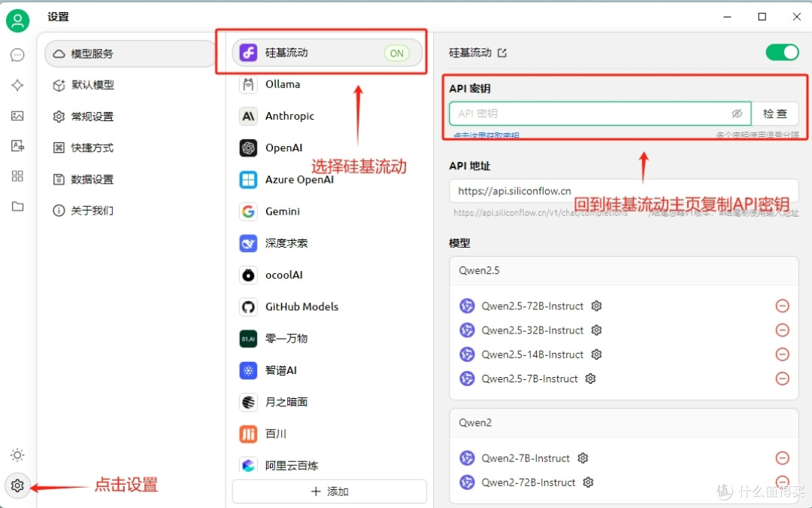
Task: Click the settings gear in sidebar
Action: coord(17,485)
